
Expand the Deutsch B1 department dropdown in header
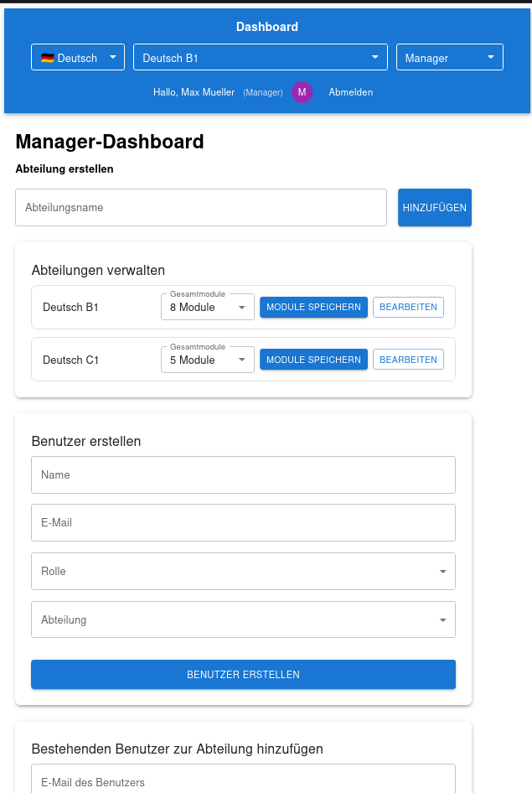tap(260, 58)
